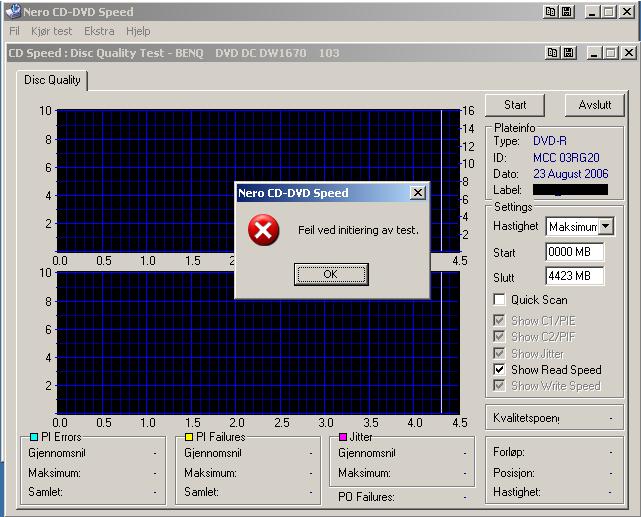641x517 pixels.
Task: Click the cyan PI Errors color swatch
Action: pos(34,437)
